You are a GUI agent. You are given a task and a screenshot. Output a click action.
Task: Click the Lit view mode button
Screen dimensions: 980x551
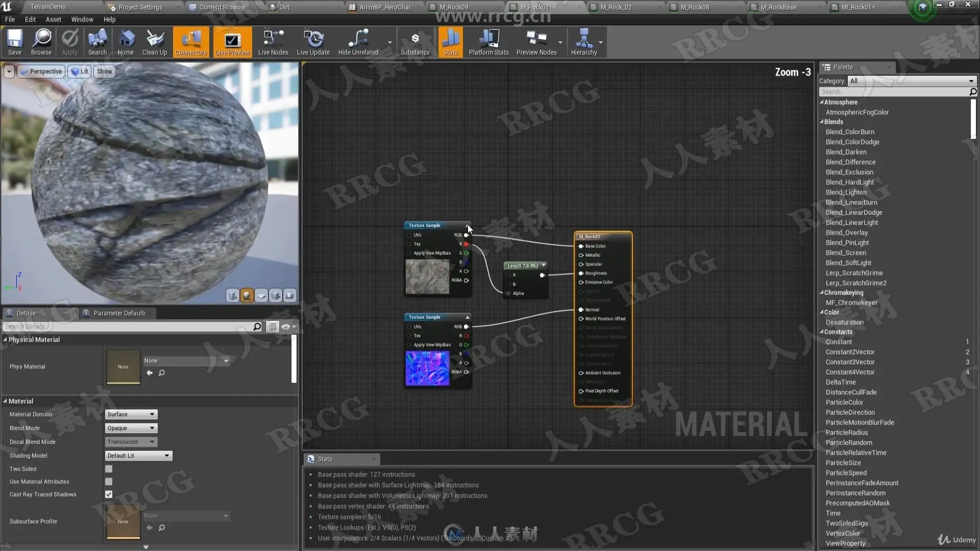pyautogui.click(x=80, y=71)
